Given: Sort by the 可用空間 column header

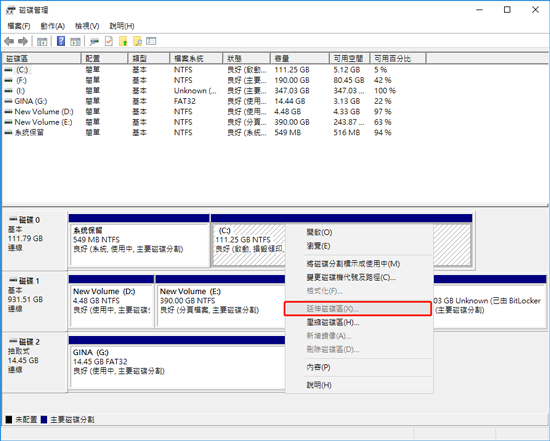Looking at the screenshot, I should click(350, 58).
